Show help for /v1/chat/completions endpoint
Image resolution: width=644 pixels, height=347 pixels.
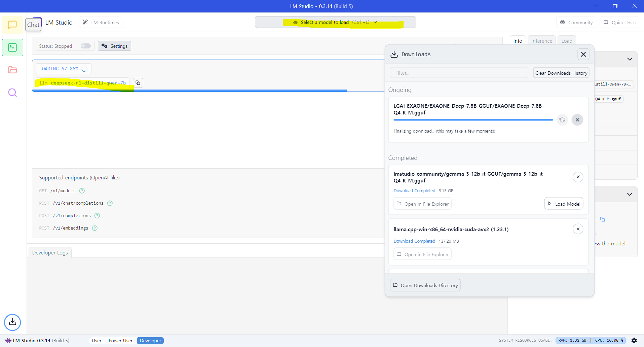[x=110, y=203]
